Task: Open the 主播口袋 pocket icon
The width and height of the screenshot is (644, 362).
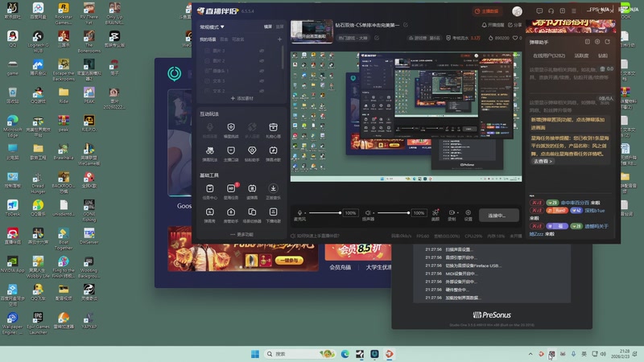Action: [231, 150]
